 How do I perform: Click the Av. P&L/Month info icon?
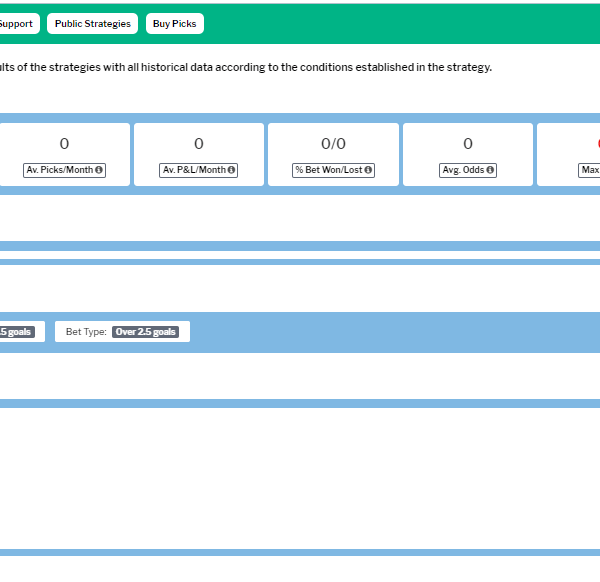[x=231, y=170]
